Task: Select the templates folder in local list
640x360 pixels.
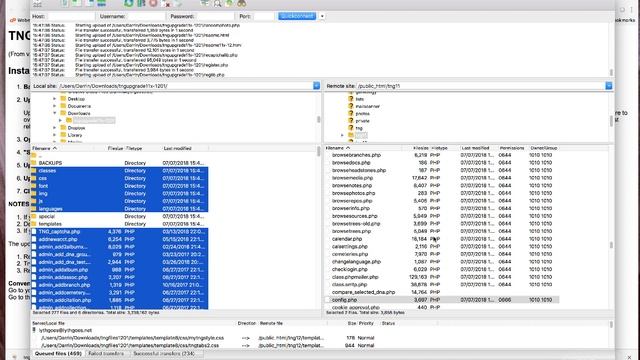Action: [x=120, y=224]
